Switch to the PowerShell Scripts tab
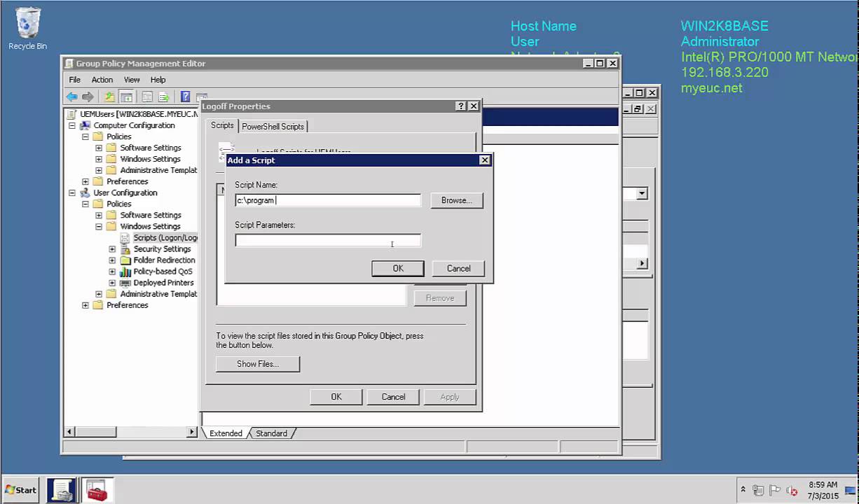The width and height of the screenshot is (859, 504). click(273, 127)
